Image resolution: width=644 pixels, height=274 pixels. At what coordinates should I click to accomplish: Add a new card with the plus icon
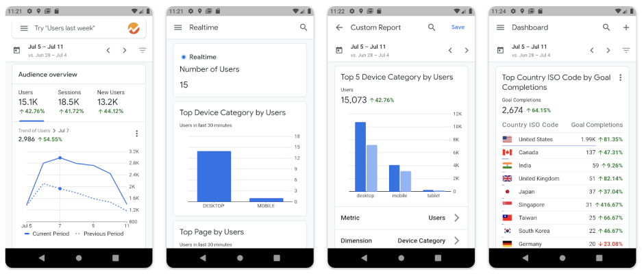[x=626, y=27]
